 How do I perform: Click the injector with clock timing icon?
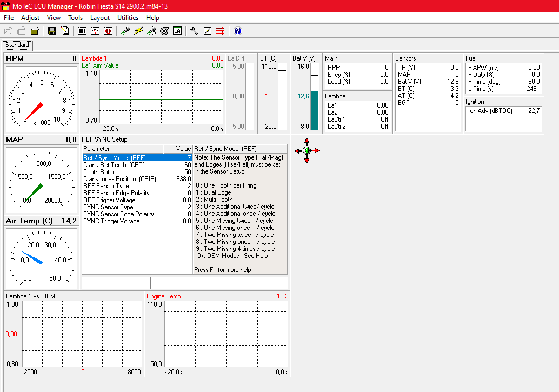click(151, 31)
